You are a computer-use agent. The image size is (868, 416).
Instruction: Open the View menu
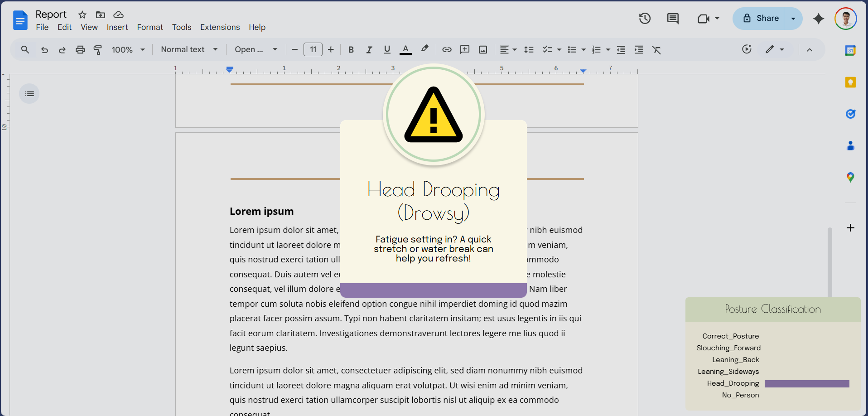click(89, 27)
